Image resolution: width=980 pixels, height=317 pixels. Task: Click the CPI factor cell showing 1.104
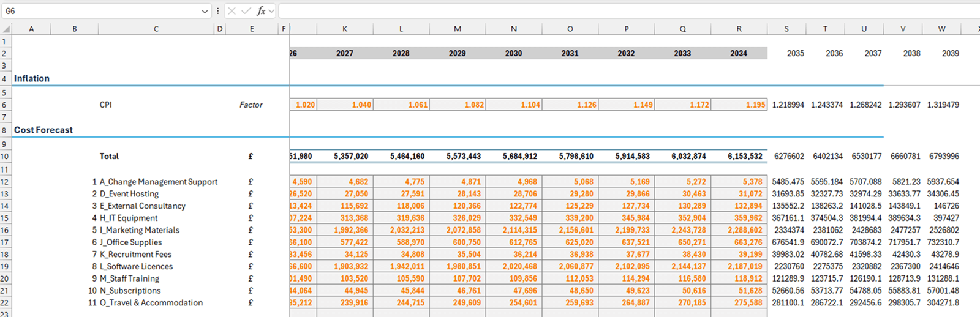[513, 105]
